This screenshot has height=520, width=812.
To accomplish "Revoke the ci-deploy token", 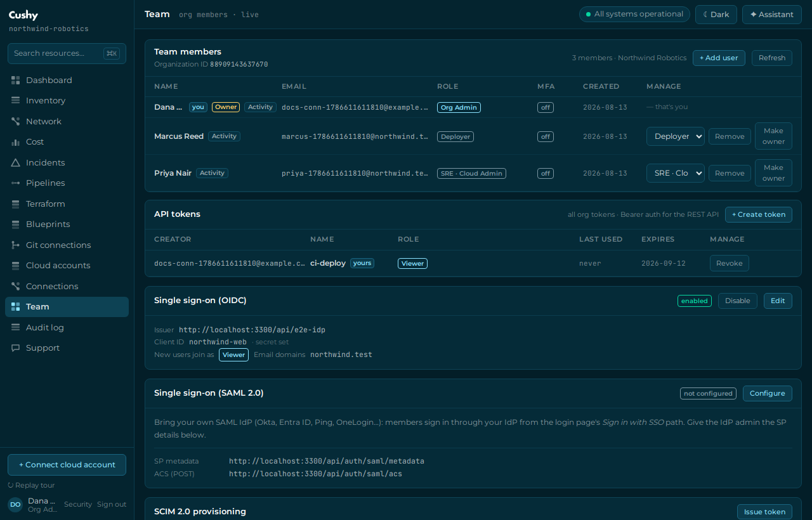I will coord(730,263).
